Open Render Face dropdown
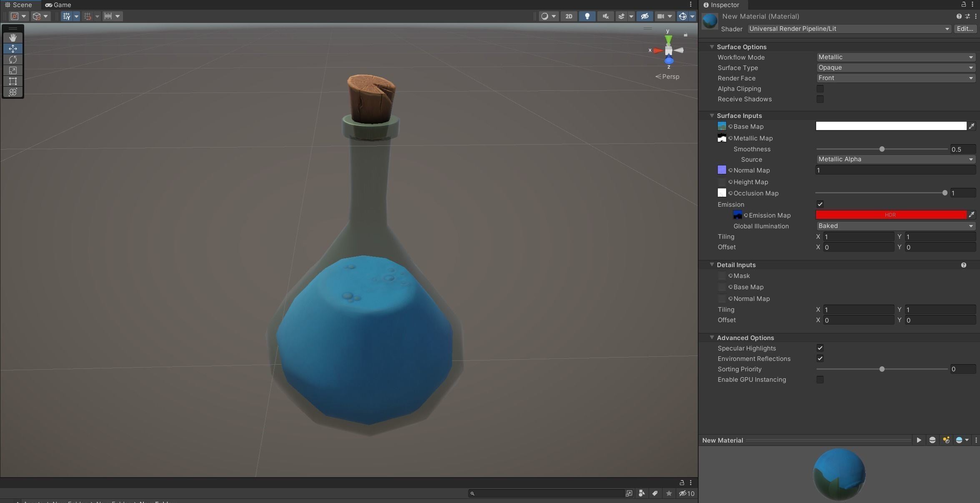This screenshot has width=980, height=503. [895, 78]
